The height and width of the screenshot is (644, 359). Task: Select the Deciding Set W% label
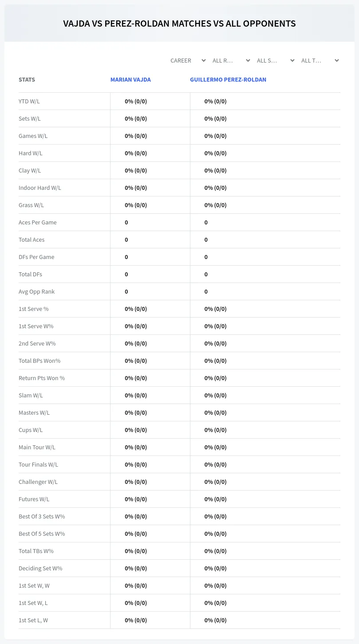[x=40, y=568]
